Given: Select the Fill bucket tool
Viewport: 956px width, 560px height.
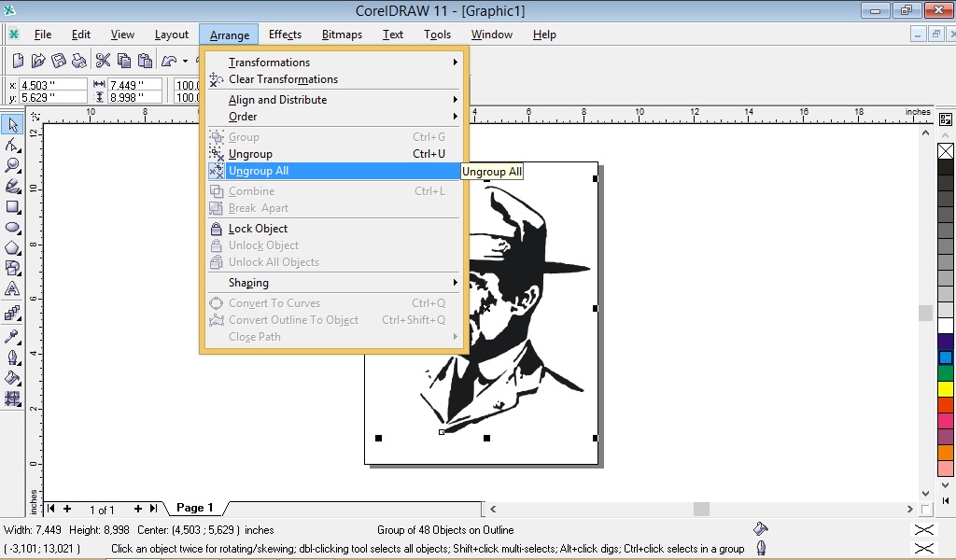Looking at the screenshot, I should click(x=12, y=378).
